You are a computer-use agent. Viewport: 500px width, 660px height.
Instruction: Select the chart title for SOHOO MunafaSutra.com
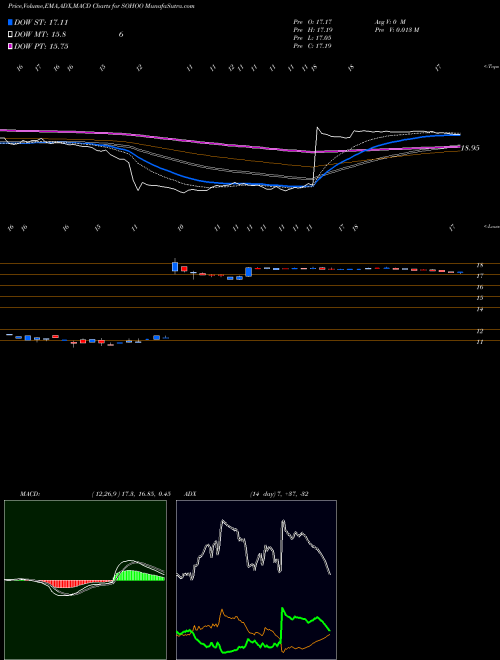pyautogui.click(x=101, y=7)
